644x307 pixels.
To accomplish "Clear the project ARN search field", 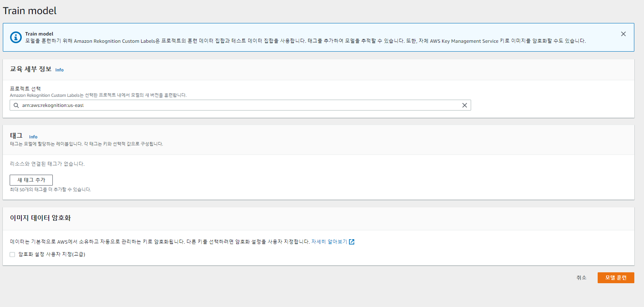I will pyautogui.click(x=464, y=105).
